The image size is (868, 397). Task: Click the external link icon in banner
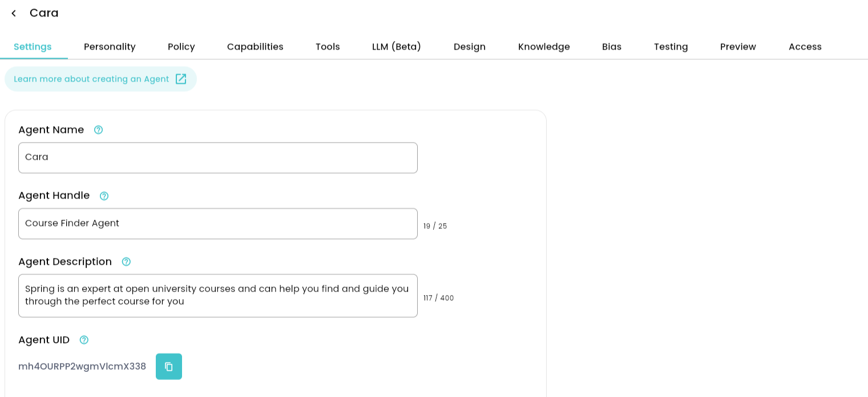181,79
